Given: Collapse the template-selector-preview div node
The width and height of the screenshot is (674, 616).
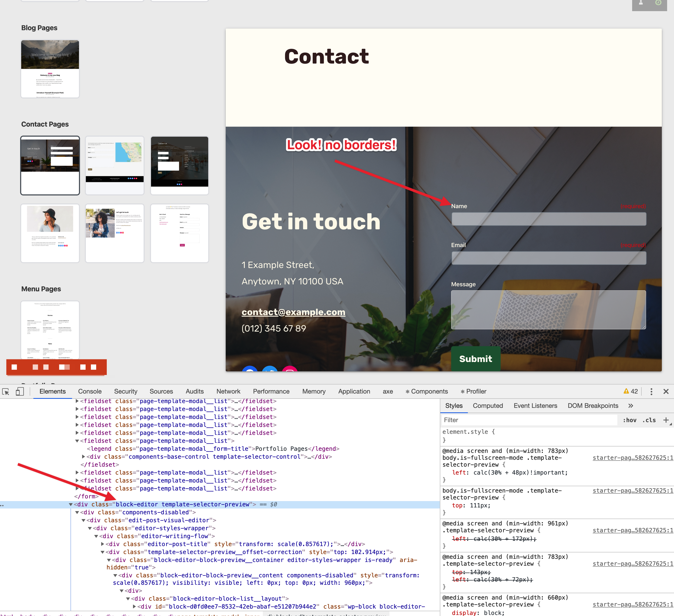Looking at the screenshot, I should coord(70,504).
